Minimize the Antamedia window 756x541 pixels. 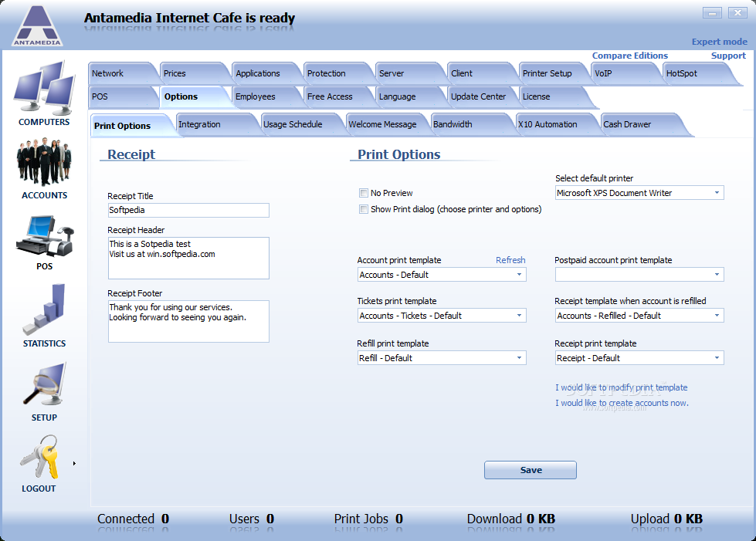point(712,13)
